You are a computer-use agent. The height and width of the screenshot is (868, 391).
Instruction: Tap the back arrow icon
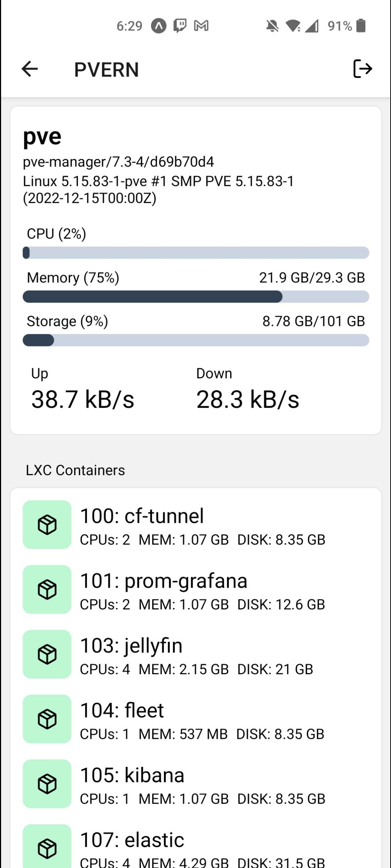coord(30,69)
